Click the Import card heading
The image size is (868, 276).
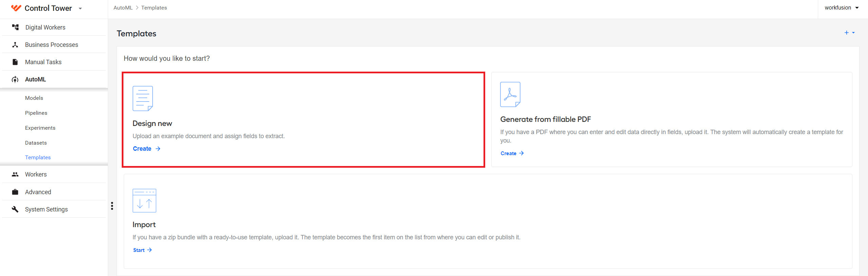pos(144,224)
